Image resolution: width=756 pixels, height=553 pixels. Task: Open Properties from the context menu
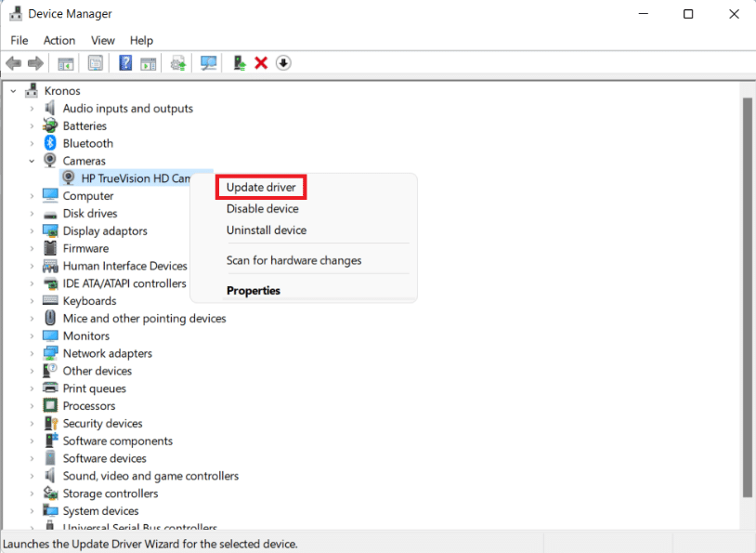coord(254,291)
